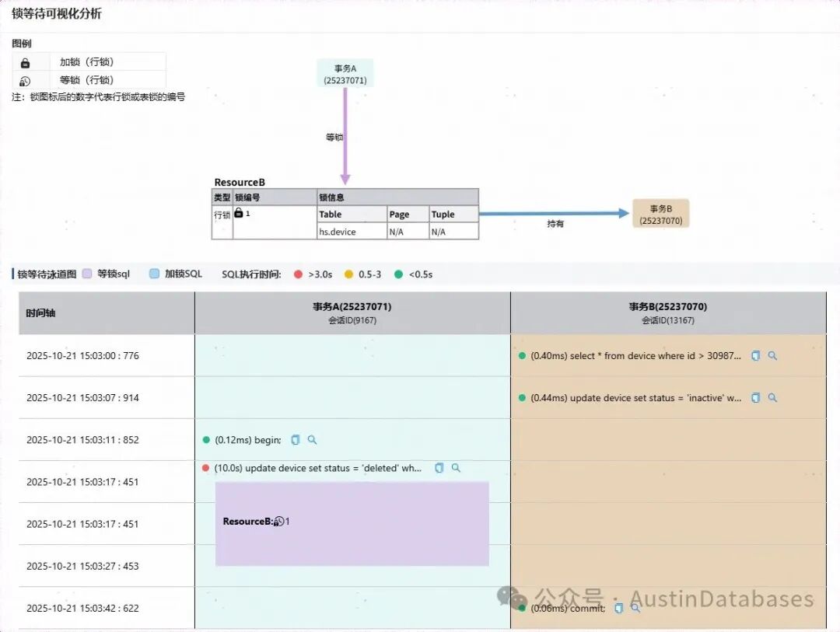Click the red status dot of 10.0s update
The image size is (840, 632).
pyautogui.click(x=205, y=467)
